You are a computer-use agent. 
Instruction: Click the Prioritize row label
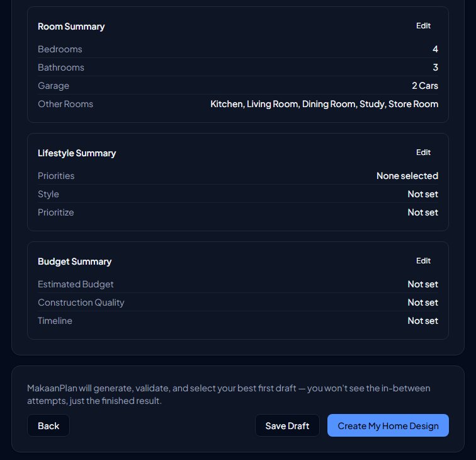[x=56, y=212]
